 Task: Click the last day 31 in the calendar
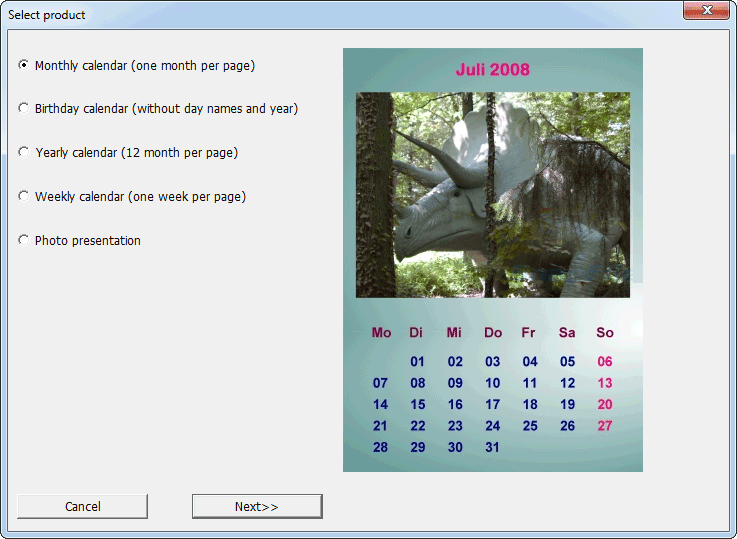(493, 447)
